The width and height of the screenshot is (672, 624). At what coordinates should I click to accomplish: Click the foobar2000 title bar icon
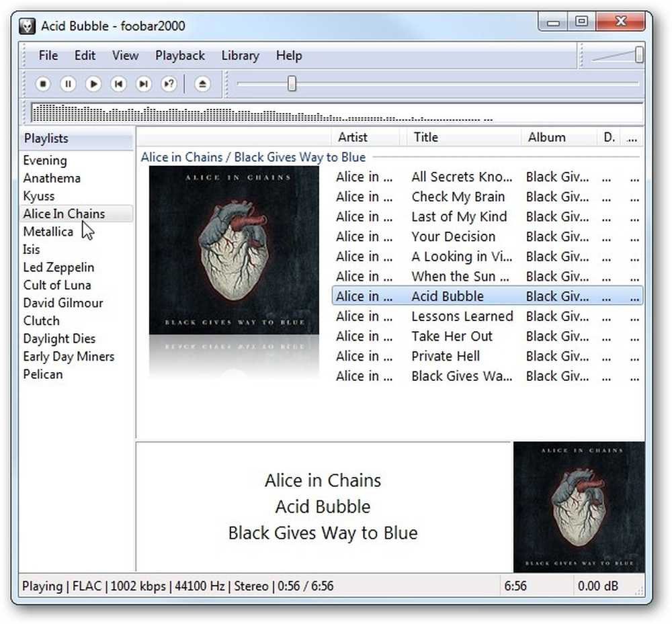click(x=28, y=26)
